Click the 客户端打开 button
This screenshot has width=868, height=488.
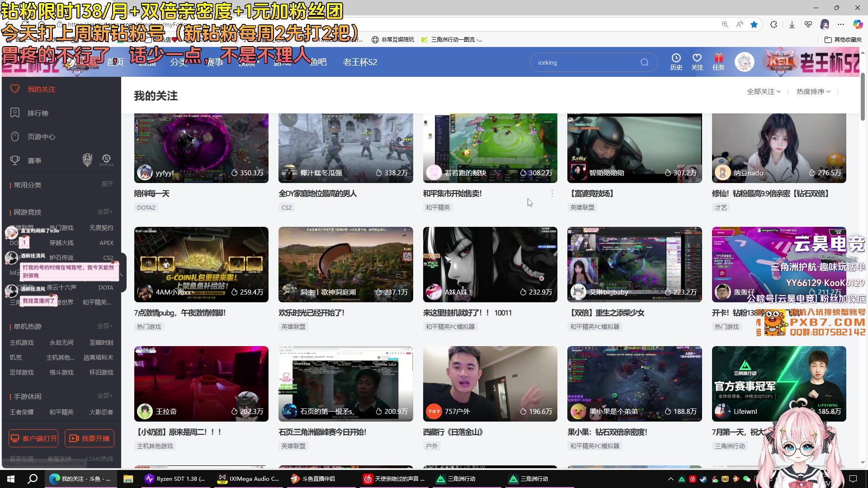click(34, 438)
